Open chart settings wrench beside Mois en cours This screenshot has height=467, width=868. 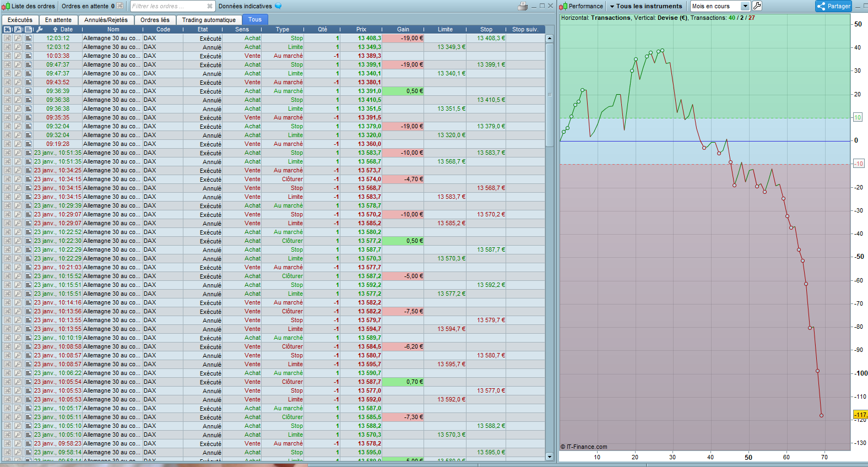[x=757, y=6]
